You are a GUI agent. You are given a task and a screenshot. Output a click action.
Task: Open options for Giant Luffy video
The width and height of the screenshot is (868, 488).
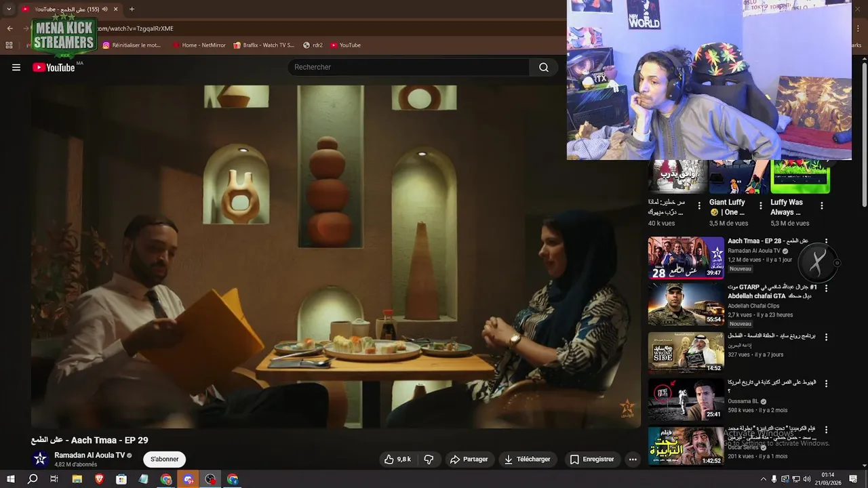(x=760, y=205)
